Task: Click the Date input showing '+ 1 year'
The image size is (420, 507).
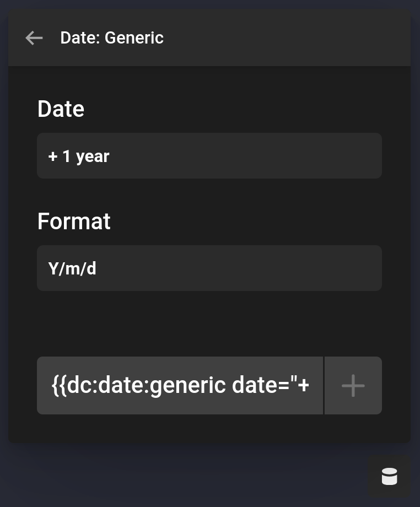Action: tap(209, 155)
